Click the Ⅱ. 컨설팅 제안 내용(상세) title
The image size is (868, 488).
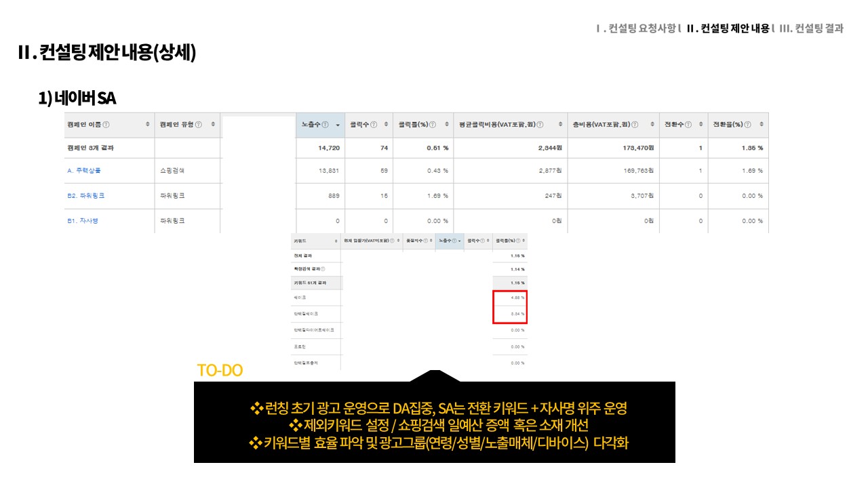coord(106,53)
